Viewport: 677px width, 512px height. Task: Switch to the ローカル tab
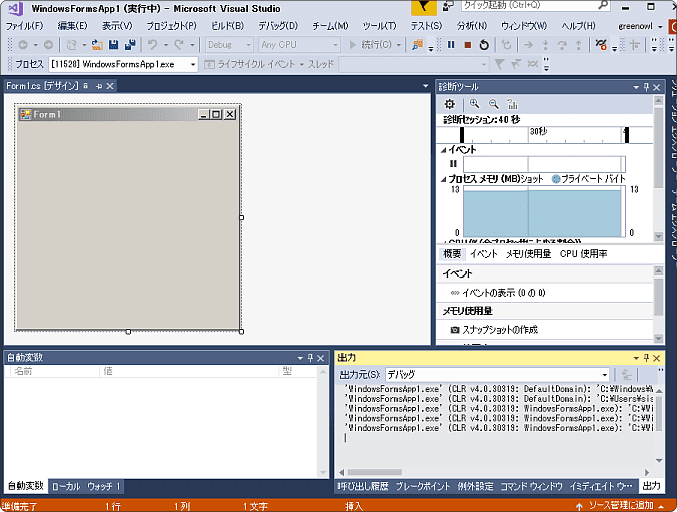66,487
